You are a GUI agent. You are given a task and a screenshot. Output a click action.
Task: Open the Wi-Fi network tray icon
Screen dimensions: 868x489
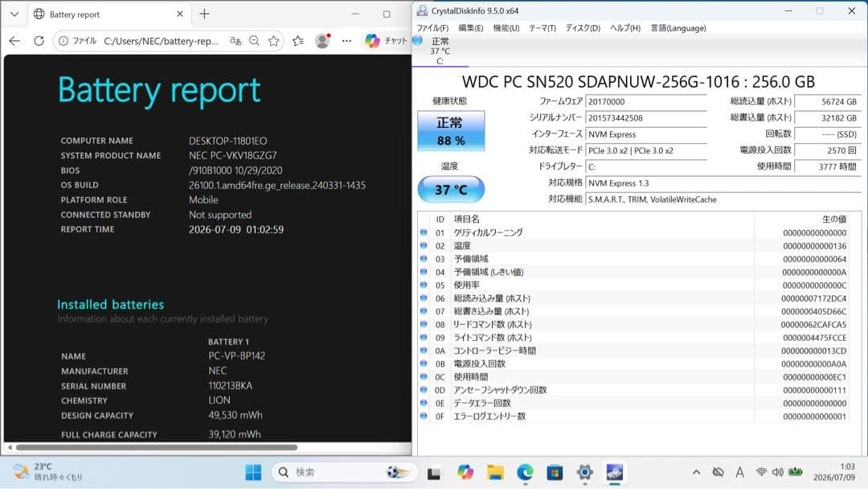(x=762, y=472)
